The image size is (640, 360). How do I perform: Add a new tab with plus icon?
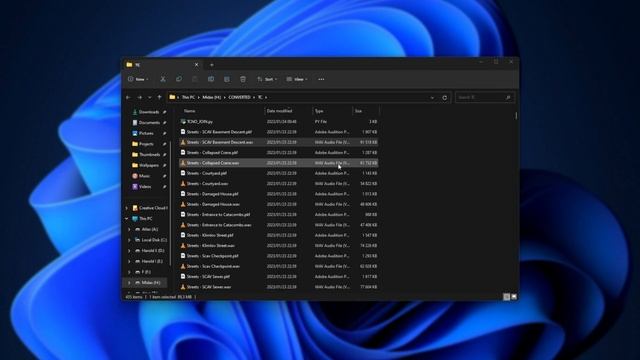211,64
